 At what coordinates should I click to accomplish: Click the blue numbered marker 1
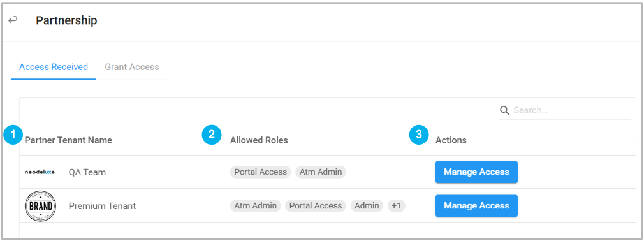13,135
